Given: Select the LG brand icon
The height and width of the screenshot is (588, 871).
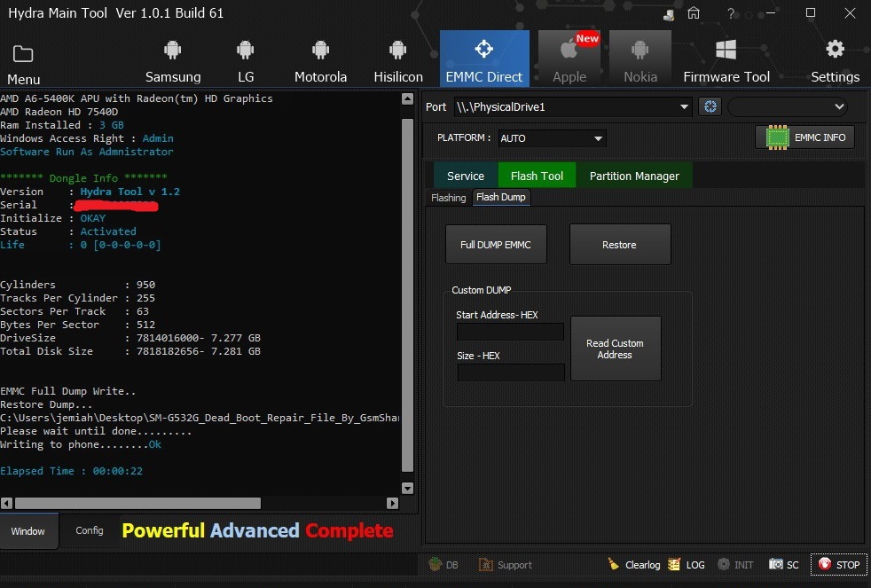Looking at the screenshot, I should (246, 60).
